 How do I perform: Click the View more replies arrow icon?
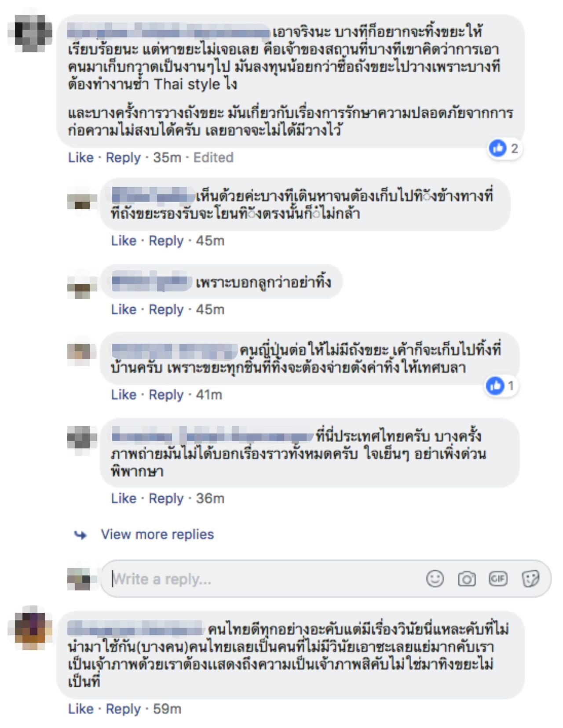(80, 535)
